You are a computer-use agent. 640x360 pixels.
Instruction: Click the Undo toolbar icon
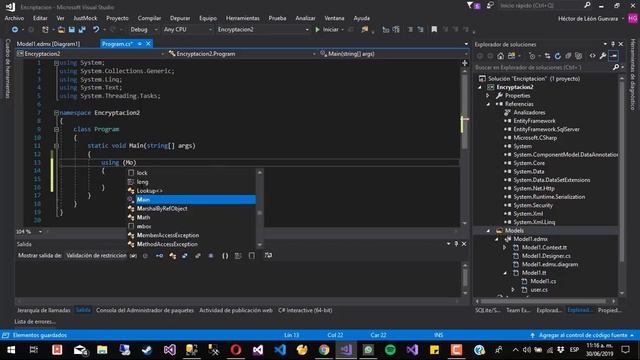point(96,29)
